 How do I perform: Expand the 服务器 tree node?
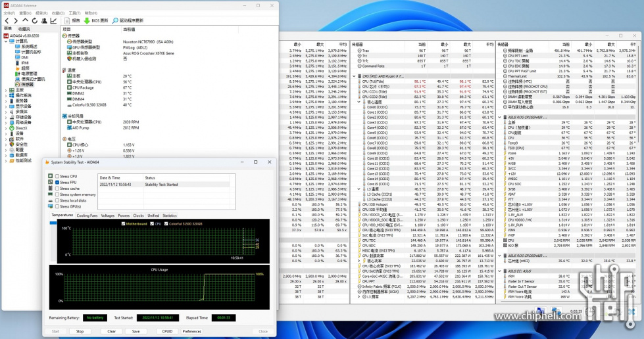click(x=6, y=101)
